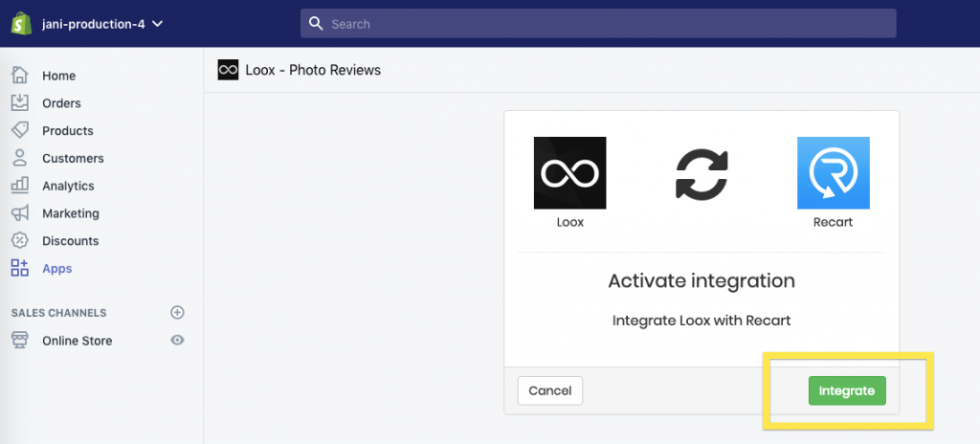
Task: Open Online Store sales channel
Action: point(77,341)
